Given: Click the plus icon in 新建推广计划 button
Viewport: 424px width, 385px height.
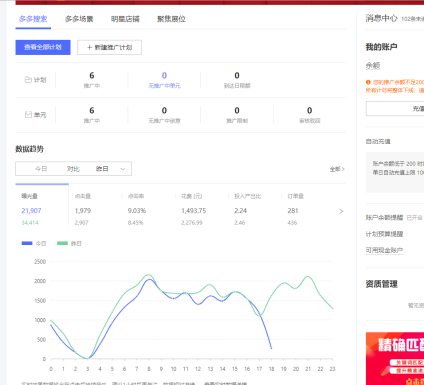Looking at the screenshot, I should coord(89,47).
